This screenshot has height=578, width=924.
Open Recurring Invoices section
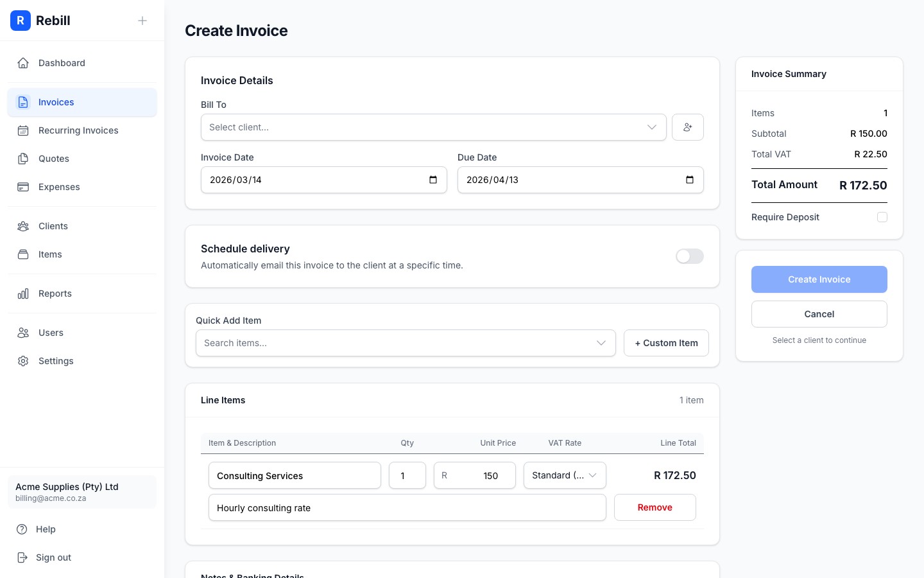pyautogui.click(x=78, y=130)
